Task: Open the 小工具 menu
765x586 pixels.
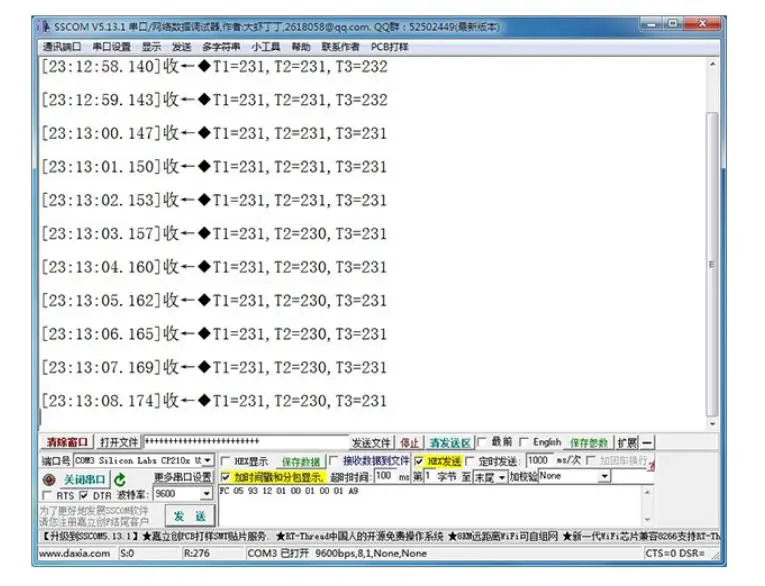Action: (266, 47)
